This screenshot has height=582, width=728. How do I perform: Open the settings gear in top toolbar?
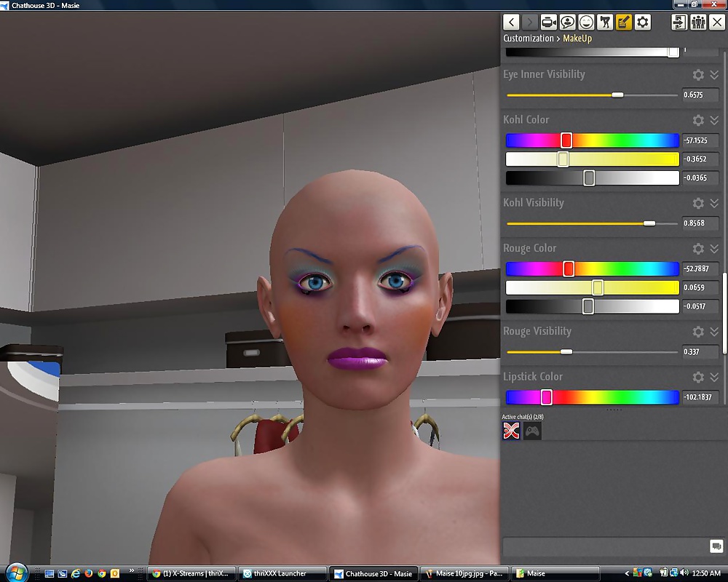(x=642, y=22)
